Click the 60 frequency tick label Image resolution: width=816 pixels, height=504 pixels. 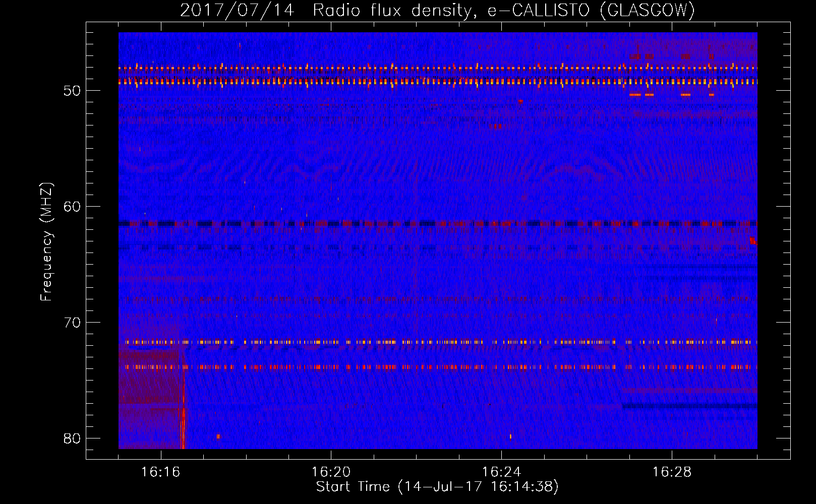[x=72, y=207]
